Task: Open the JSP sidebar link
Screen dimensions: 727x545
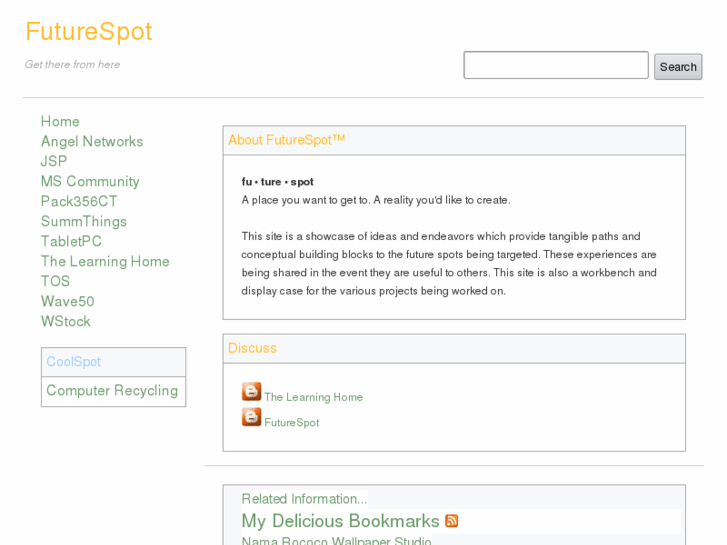Action: [x=54, y=161]
